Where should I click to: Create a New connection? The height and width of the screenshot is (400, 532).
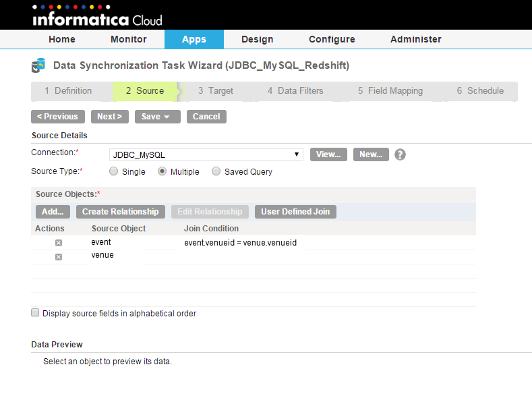[x=371, y=154]
